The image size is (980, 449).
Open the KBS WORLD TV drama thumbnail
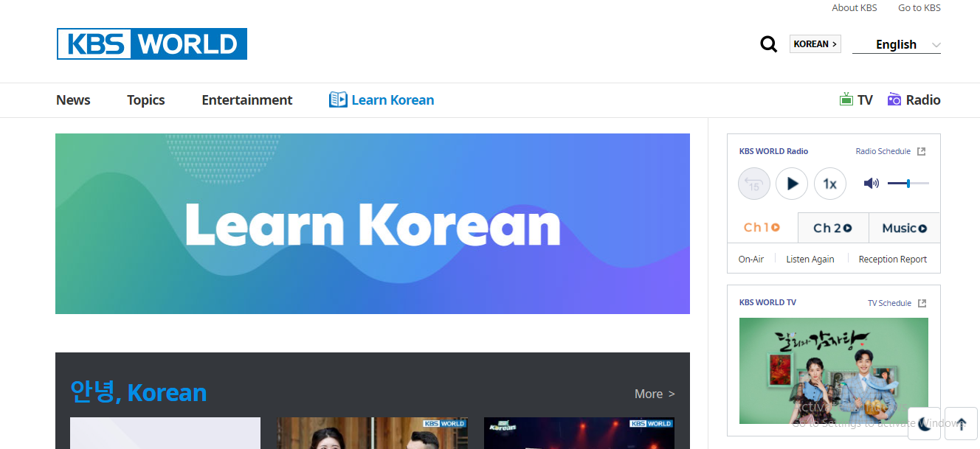click(834, 371)
